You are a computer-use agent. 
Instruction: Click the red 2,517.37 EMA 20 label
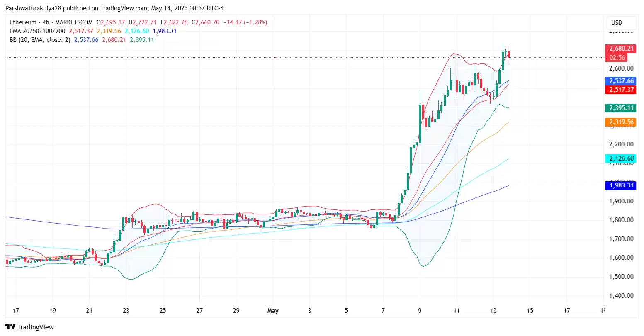coord(621,89)
